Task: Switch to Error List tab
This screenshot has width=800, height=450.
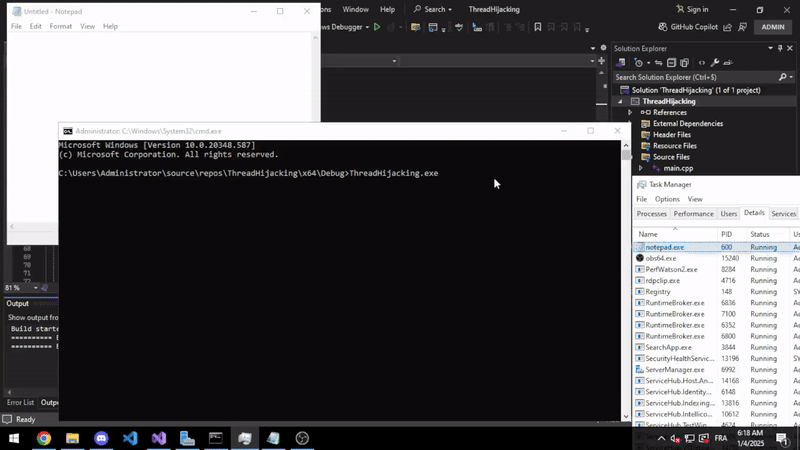Action: click(20, 403)
